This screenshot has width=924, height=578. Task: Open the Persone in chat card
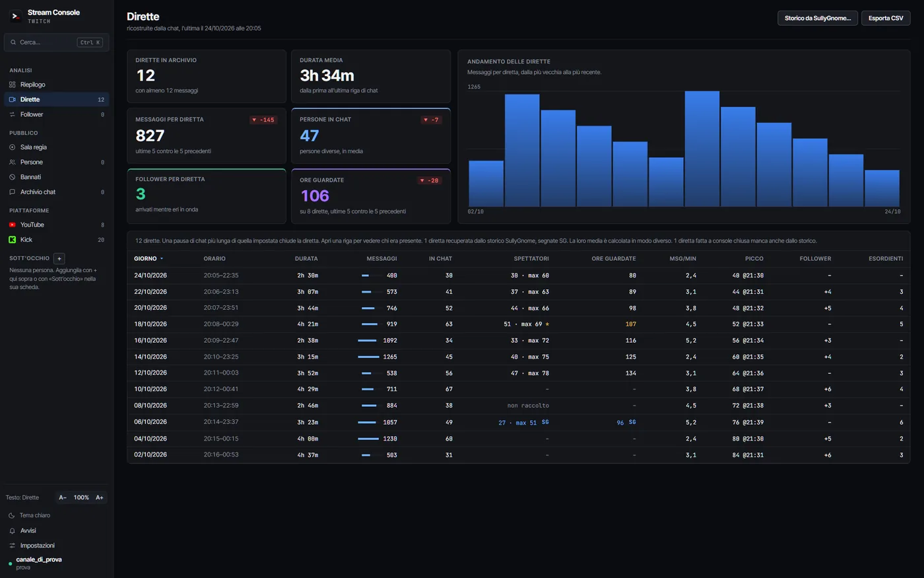[371, 135]
